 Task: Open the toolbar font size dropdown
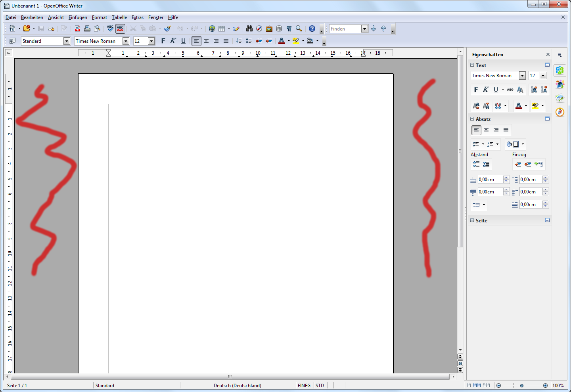(151, 41)
